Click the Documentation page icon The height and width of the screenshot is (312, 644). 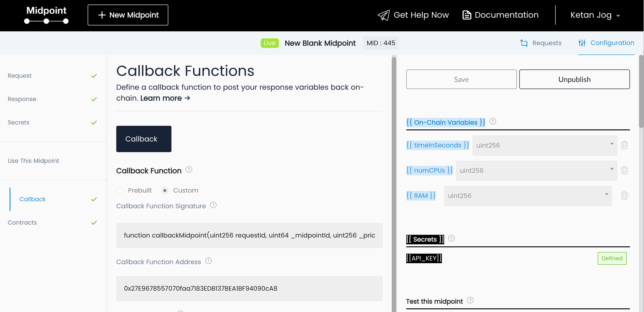[x=467, y=15]
